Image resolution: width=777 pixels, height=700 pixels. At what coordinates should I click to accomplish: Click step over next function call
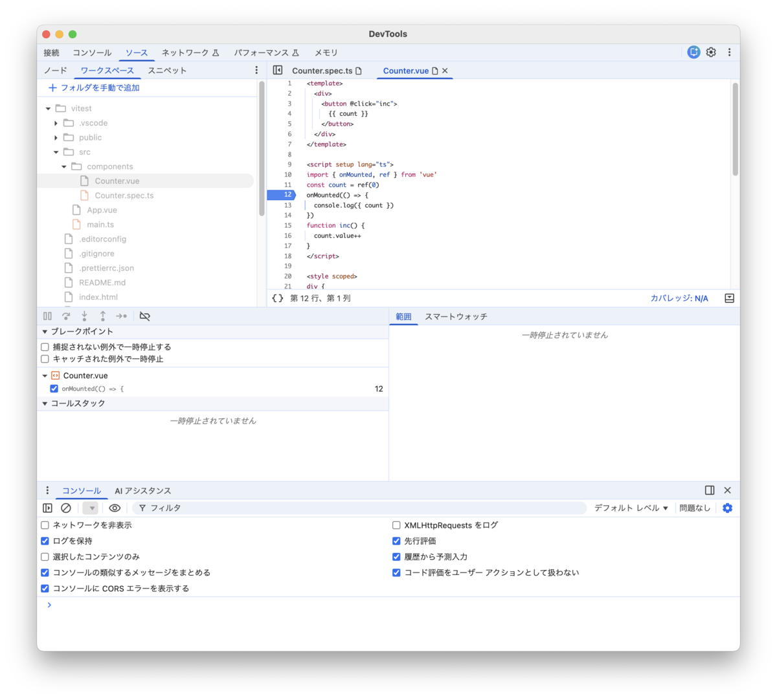pos(66,316)
